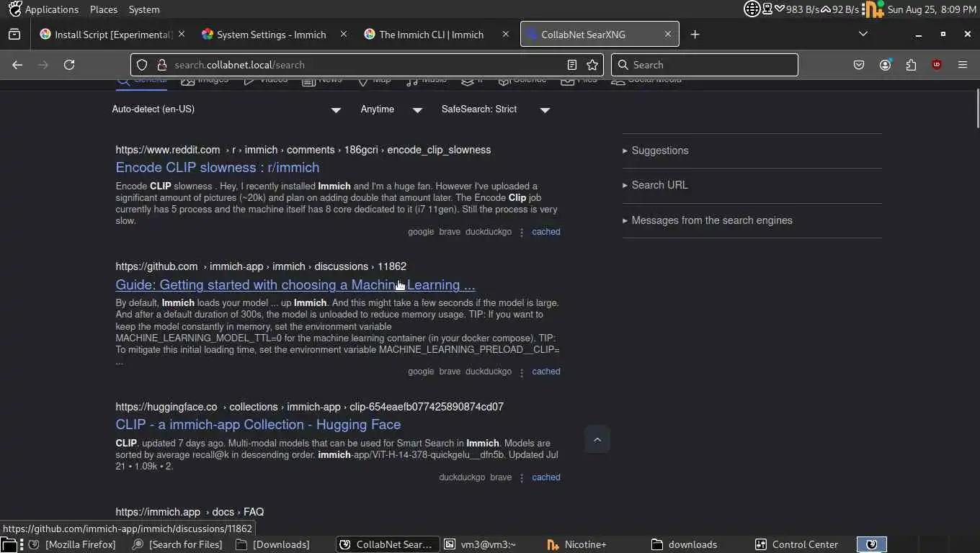The height and width of the screenshot is (553, 980).
Task: Open cached version of huggingface result
Action: pos(545,477)
